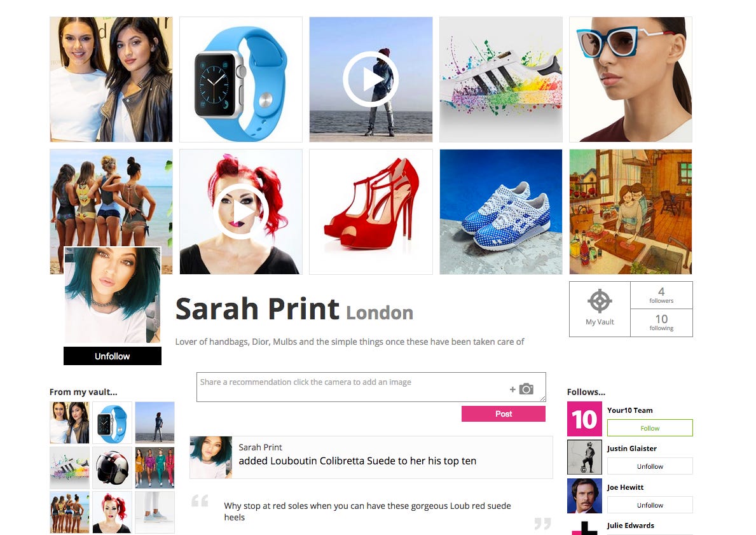
Task: Open Joe Hewitt's avatar picture
Action: pos(584,496)
